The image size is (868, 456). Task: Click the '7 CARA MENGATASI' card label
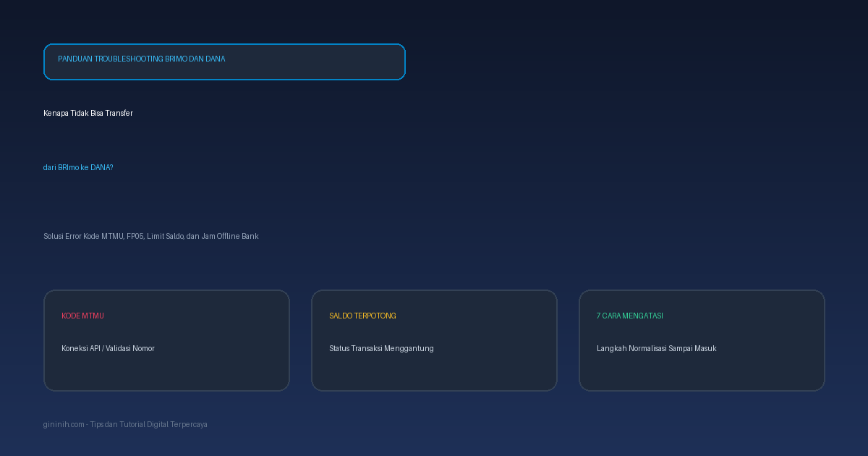point(629,316)
